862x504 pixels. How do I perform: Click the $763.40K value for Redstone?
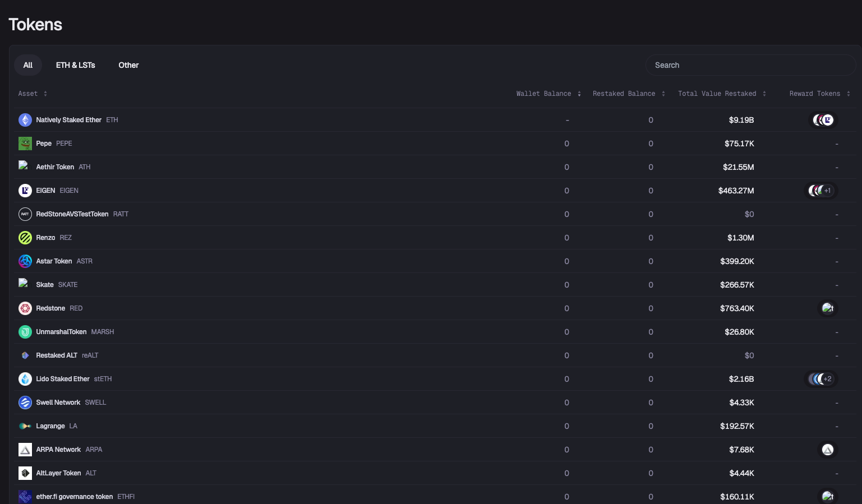coord(737,308)
